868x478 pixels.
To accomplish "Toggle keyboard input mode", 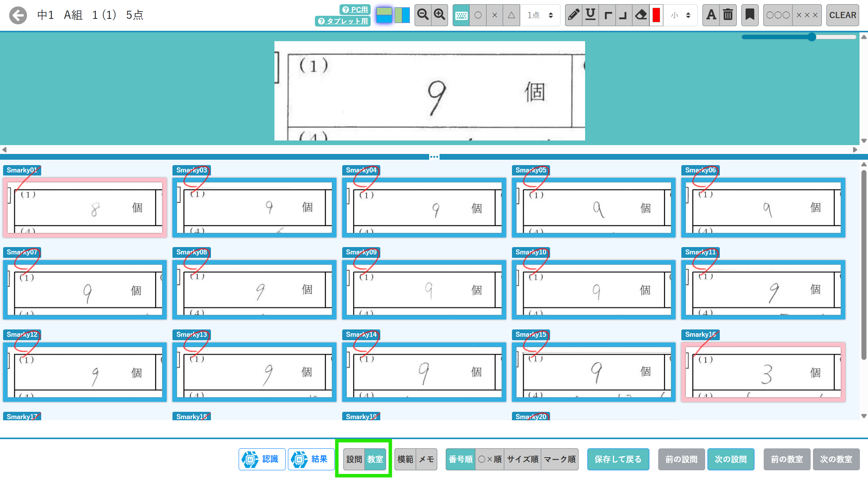I will coord(461,15).
